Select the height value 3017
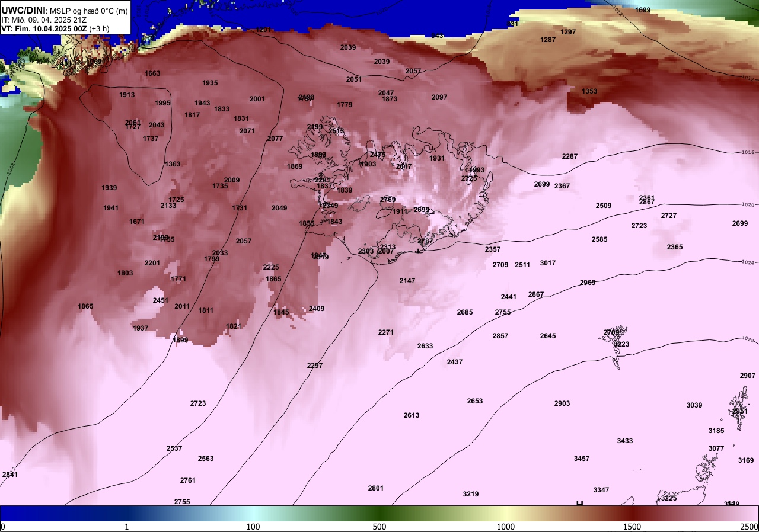This screenshot has height=532, width=759. click(x=548, y=263)
